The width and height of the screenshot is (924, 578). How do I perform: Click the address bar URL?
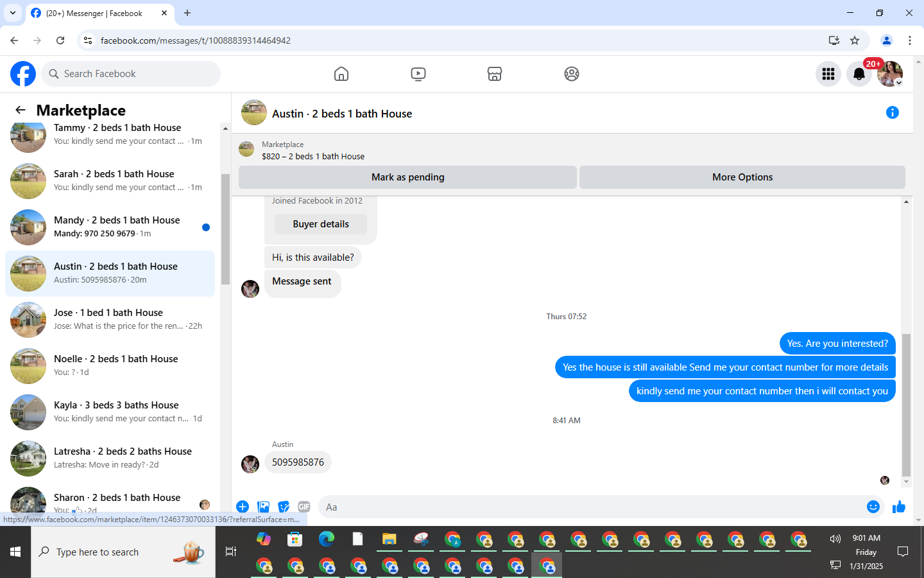[196, 40]
